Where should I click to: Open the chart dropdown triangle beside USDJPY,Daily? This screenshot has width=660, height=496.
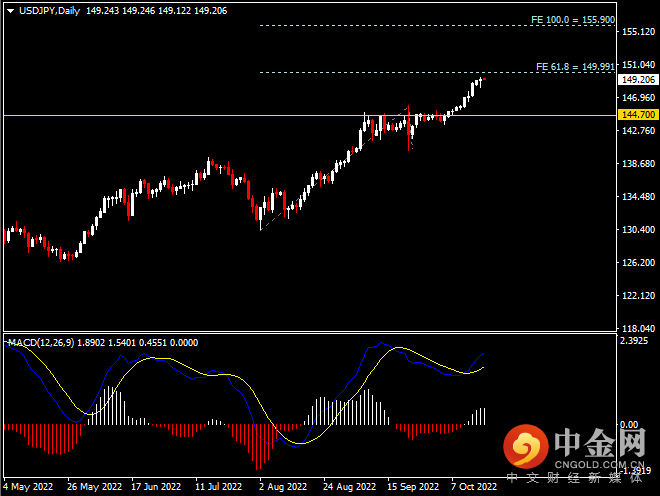(11, 11)
